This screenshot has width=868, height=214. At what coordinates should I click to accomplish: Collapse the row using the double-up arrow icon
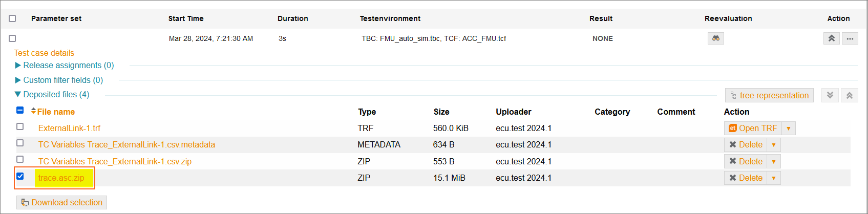tap(832, 38)
